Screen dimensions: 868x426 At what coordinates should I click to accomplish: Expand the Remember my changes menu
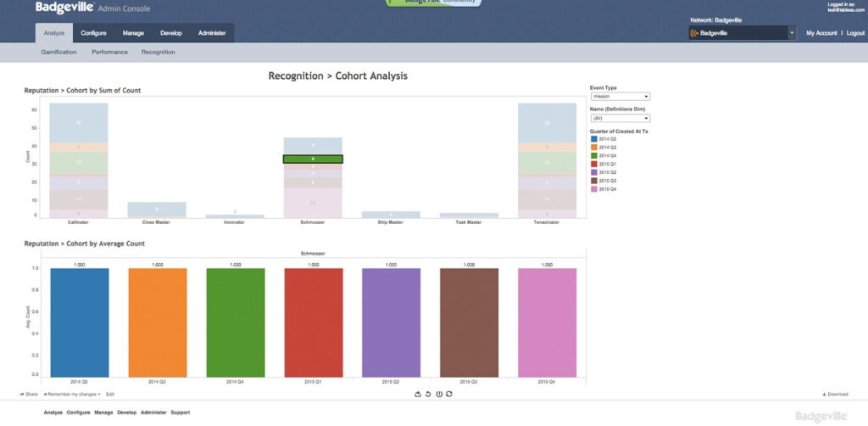(x=73, y=395)
